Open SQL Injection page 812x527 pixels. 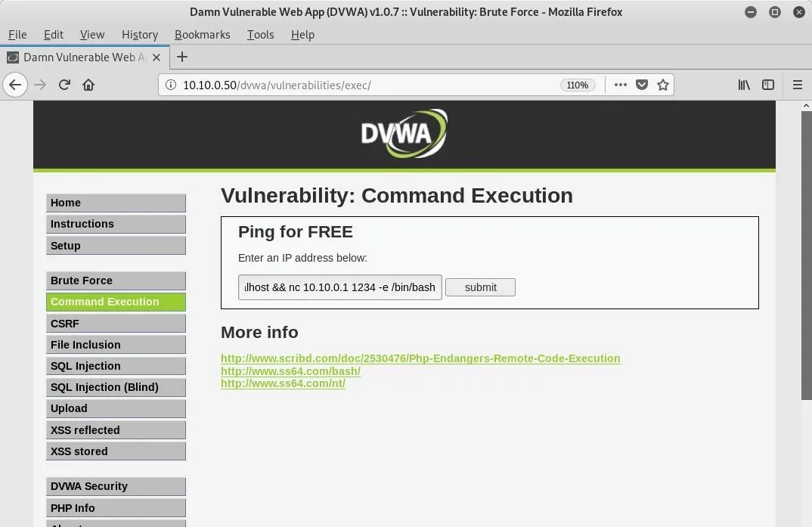click(116, 366)
